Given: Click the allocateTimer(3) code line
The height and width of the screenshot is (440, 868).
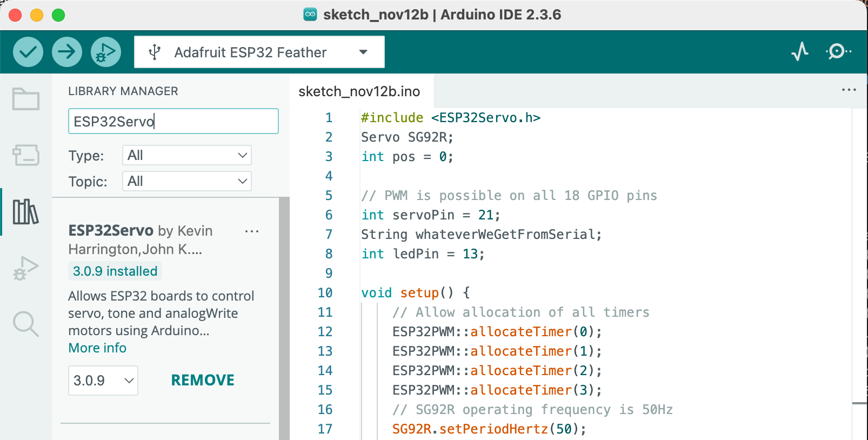Looking at the screenshot, I should click(497, 390).
